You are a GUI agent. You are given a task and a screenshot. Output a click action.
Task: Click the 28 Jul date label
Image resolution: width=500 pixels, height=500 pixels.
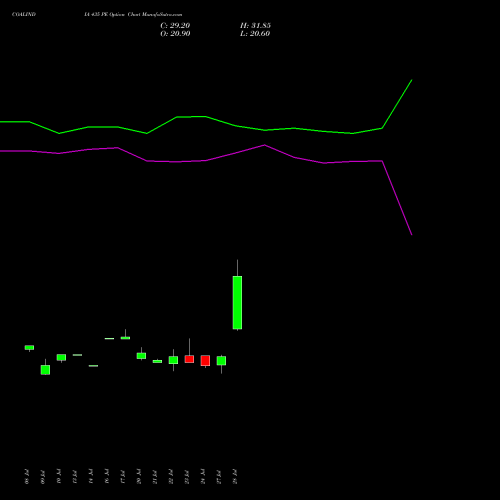tap(235, 477)
